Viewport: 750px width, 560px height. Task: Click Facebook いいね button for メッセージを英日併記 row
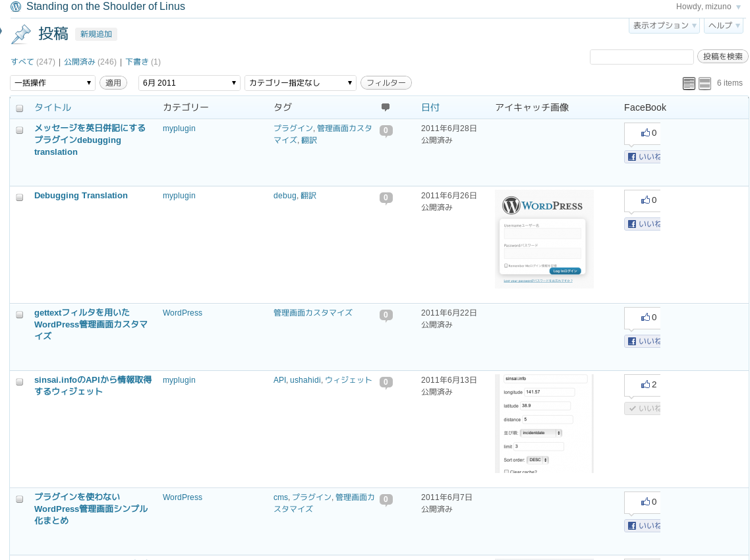(643, 157)
